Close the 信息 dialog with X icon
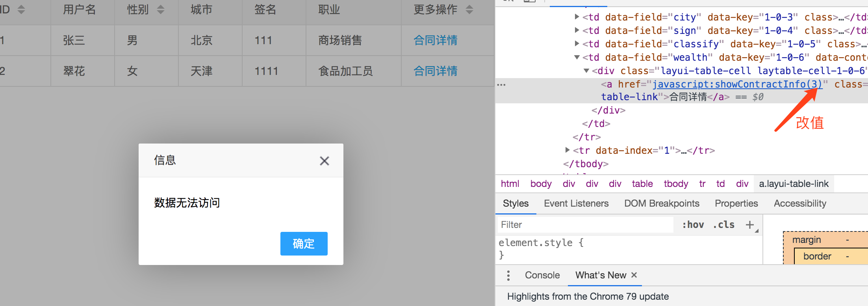The height and width of the screenshot is (306, 868). click(x=324, y=161)
